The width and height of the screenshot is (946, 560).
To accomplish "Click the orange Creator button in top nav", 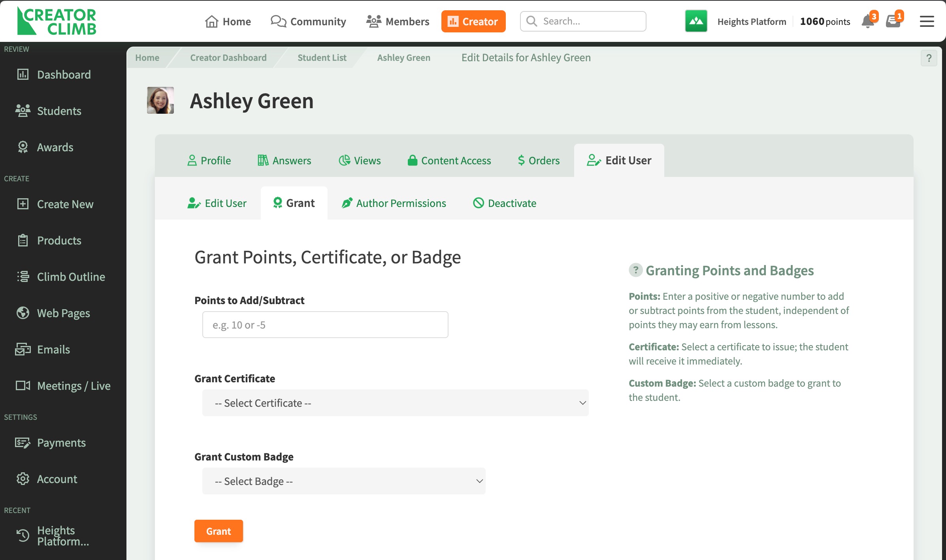I will click(x=473, y=21).
